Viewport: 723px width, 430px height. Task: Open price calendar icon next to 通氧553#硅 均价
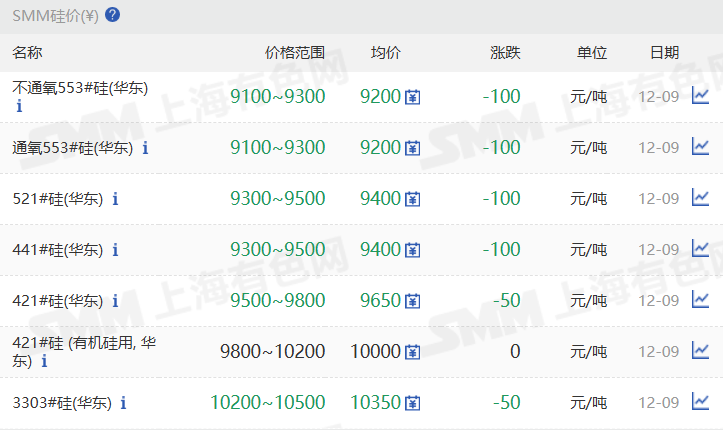[x=412, y=148]
